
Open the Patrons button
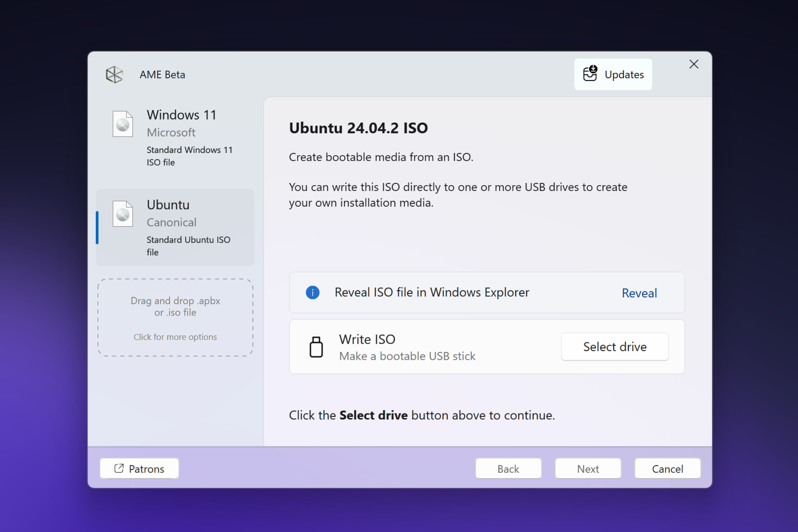point(139,468)
